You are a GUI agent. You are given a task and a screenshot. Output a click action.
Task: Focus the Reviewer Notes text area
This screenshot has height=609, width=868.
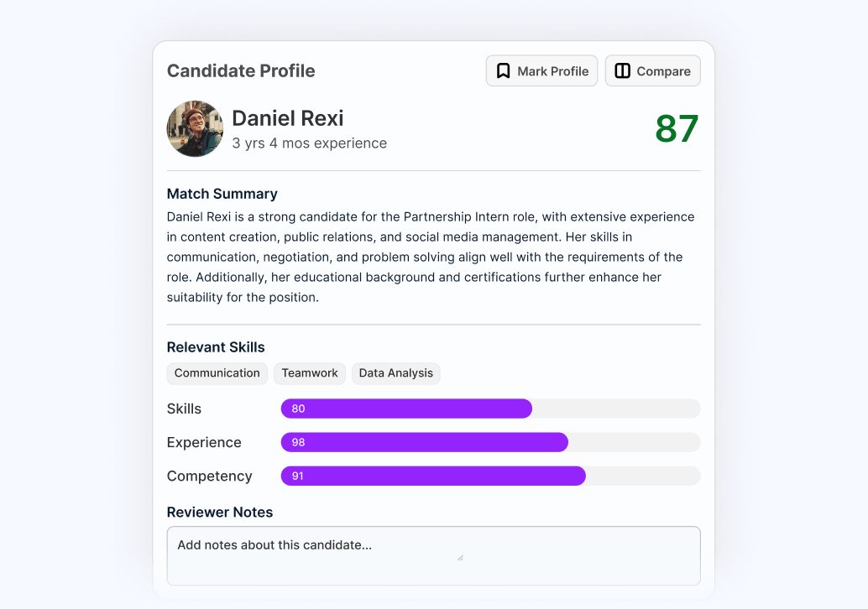pyautogui.click(x=433, y=556)
